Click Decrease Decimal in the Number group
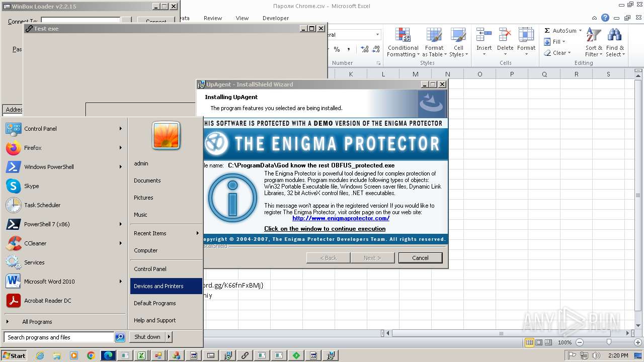The width and height of the screenshot is (644, 362). (376, 49)
